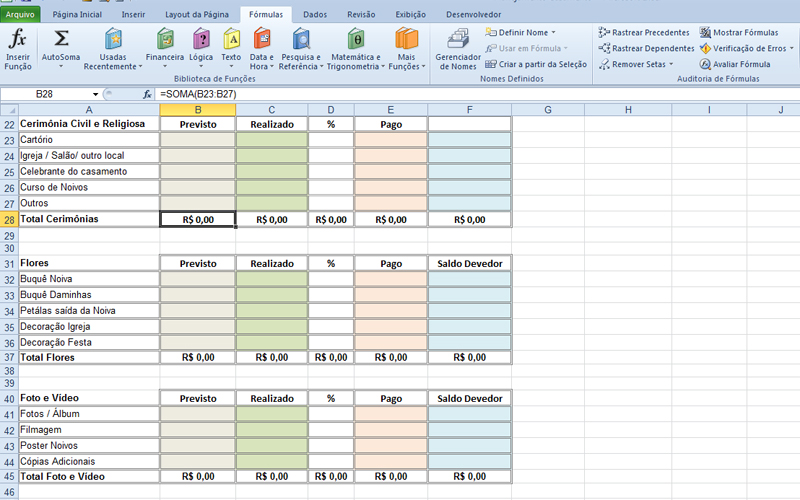Image resolution: width=800 pixels, height=500 pixels.
Task: Open Matemática e Trigonometria functions
Action: point(354,40)
